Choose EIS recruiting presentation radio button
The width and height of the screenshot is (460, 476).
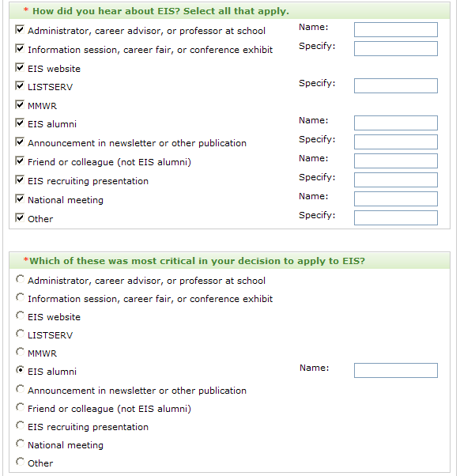[20, 425]
